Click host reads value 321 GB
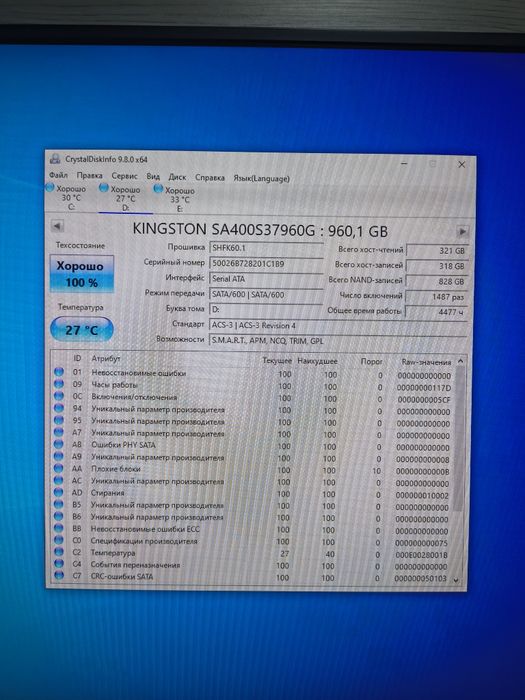 (x=437, y=251)
